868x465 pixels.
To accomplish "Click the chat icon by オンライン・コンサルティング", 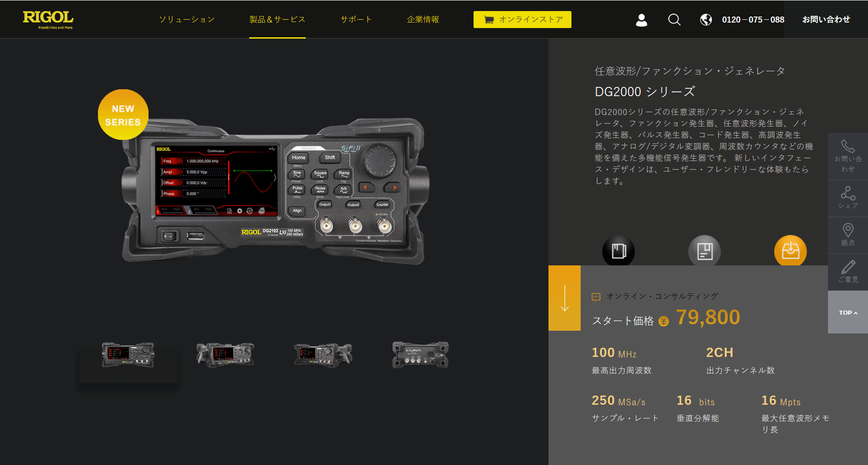I will [596, 297].
